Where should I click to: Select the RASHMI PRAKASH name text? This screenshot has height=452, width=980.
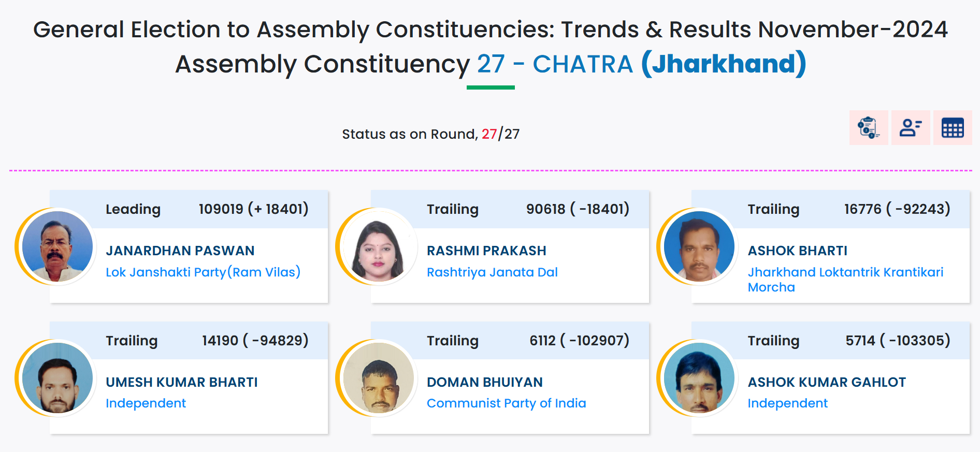coord(486,251)
